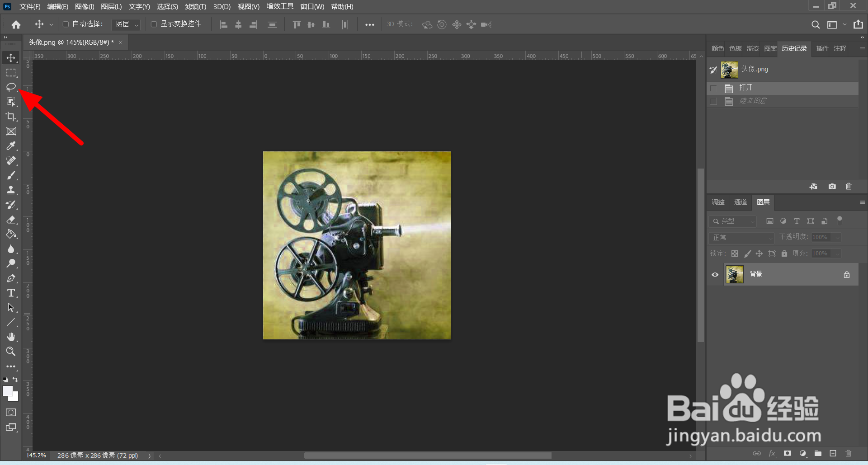Enable Show Transform Controls checkbox
Viewport: 868px width, 465px height.
coord(154,24)
